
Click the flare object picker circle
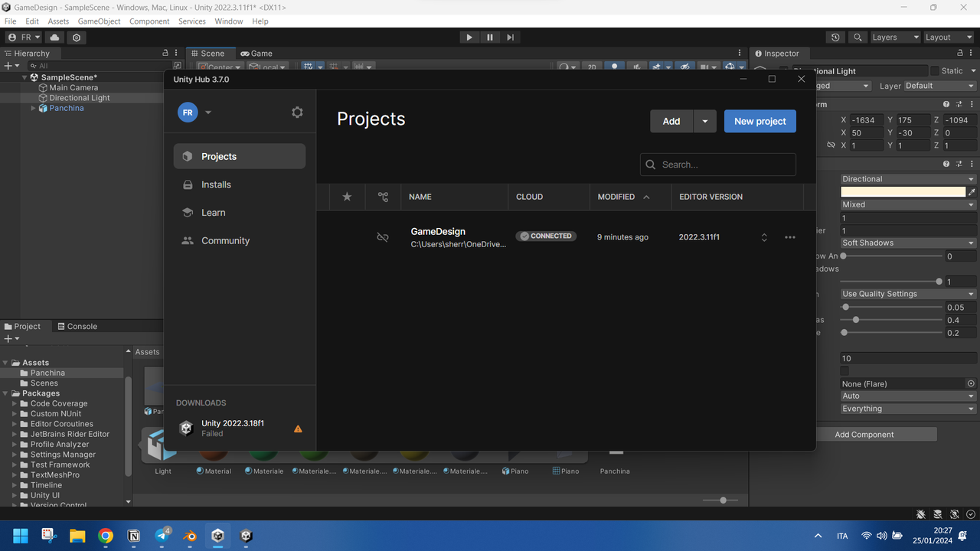(x=971, y=383)
